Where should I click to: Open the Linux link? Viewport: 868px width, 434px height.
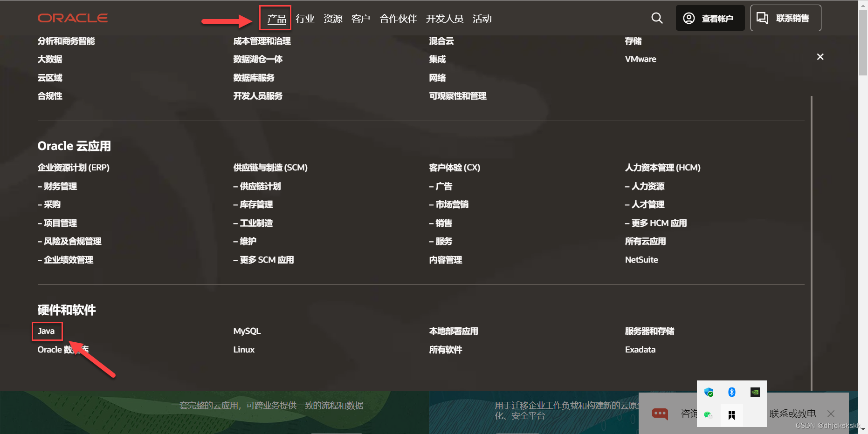244,350
